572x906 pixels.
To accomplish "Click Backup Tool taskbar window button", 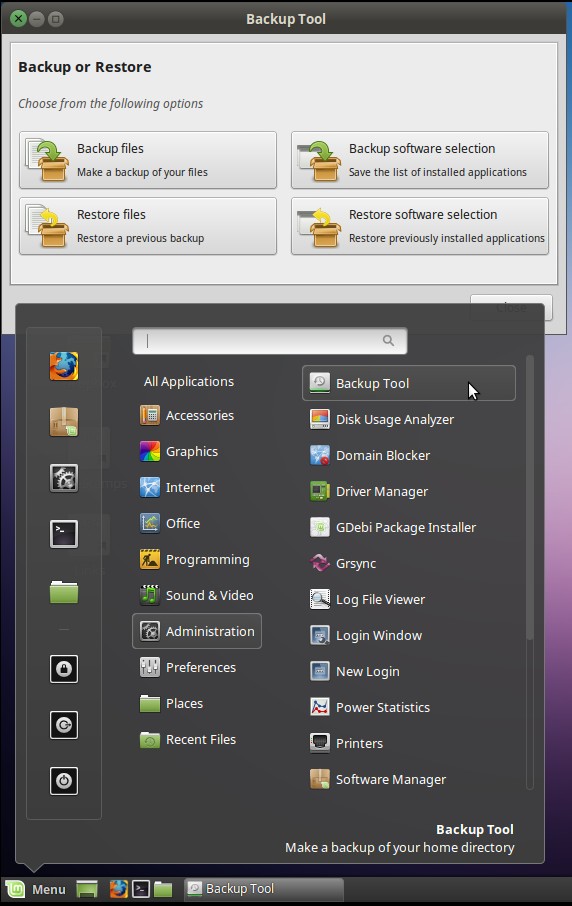I will click(264, 889).
